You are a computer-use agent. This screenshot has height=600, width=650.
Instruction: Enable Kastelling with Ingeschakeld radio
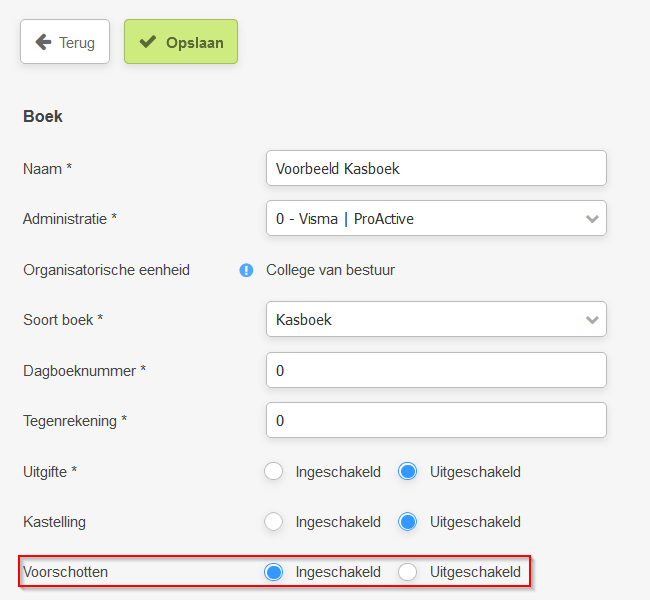point(274,522)
